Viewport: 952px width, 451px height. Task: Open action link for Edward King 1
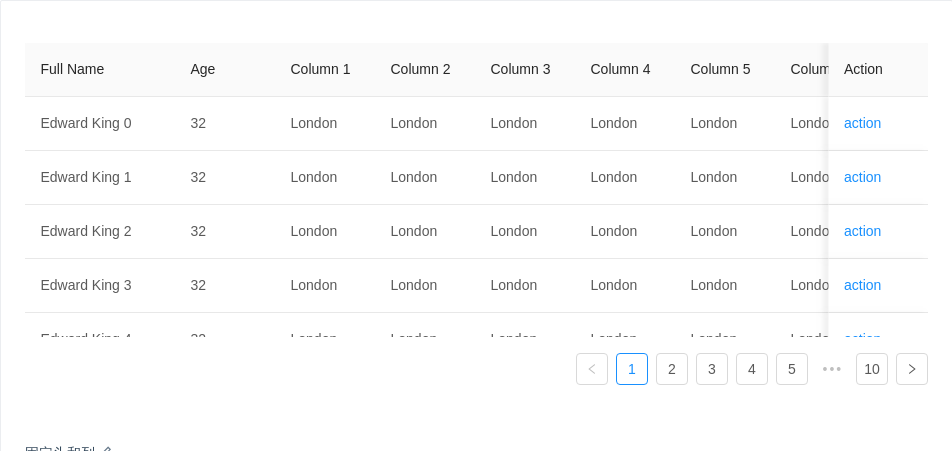[x=862, y=177]
